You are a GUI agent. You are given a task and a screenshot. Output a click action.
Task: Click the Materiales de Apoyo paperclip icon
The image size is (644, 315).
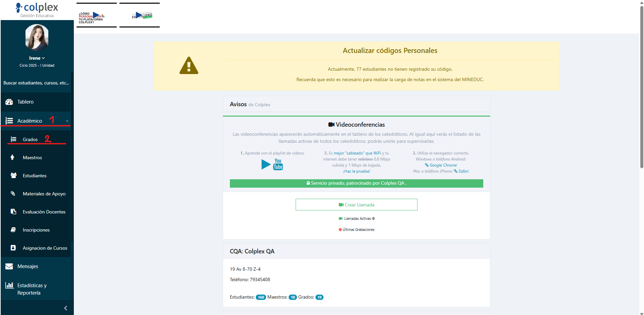click(x=13, y=194)
